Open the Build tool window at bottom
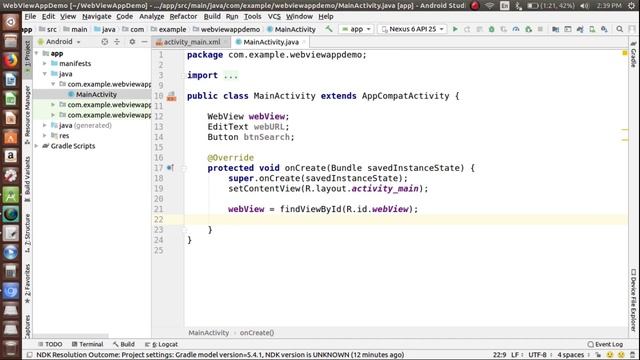640x360 pixels. [124, 344]
